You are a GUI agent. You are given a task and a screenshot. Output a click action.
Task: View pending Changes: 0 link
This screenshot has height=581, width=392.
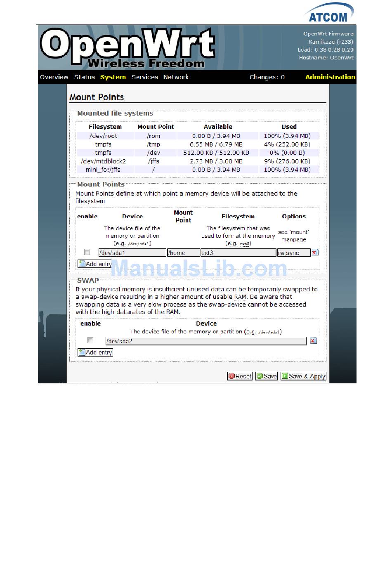(x=267, y=77)
